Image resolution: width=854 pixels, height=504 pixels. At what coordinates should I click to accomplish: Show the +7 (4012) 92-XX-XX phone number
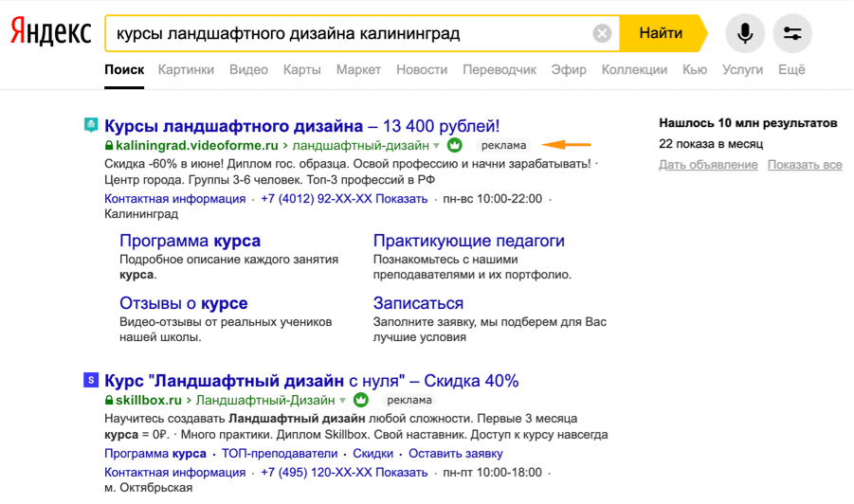pyautogui.click(x=344, y=199)
